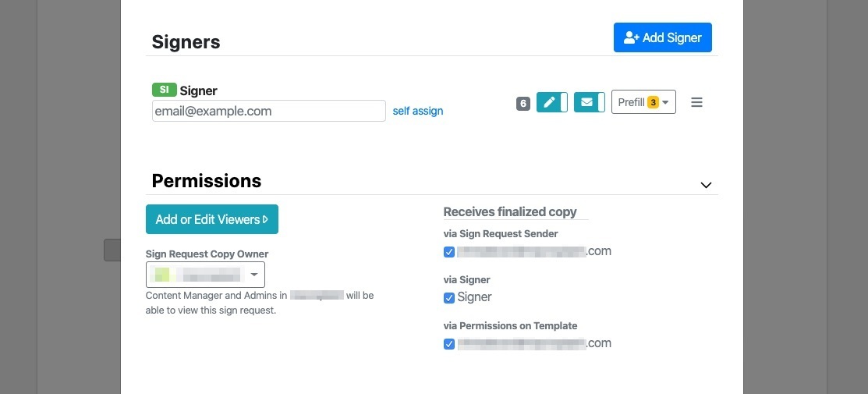
Task: Click the add-person icon in Add Signer
Action: point(632,37)
